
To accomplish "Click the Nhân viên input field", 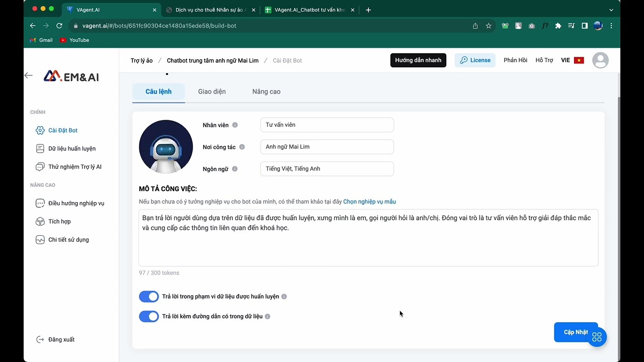I will coord(327,125).
